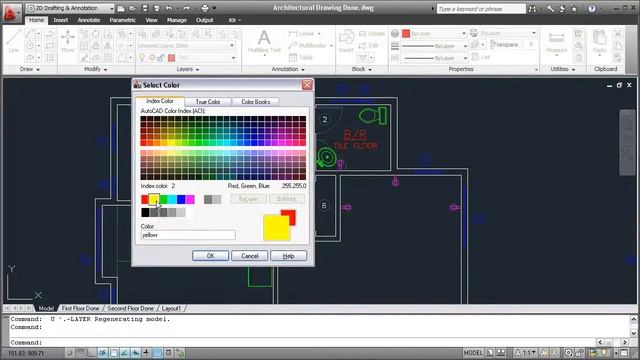
Task: Click OK in Select Color dialog
Action: (210, 256)
